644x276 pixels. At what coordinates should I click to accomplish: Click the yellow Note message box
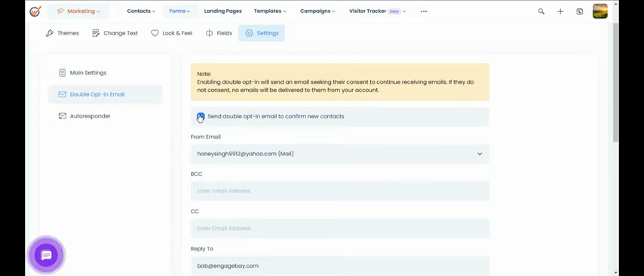[339, 82]
